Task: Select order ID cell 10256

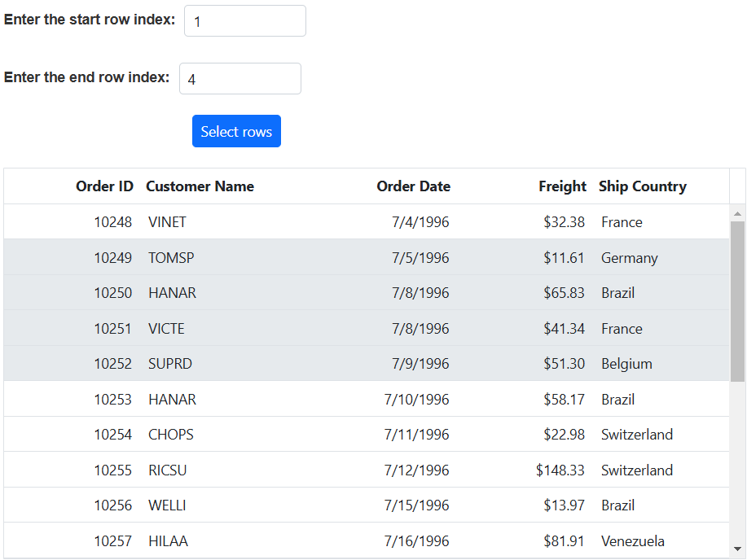Action: [x=113, y=505]
